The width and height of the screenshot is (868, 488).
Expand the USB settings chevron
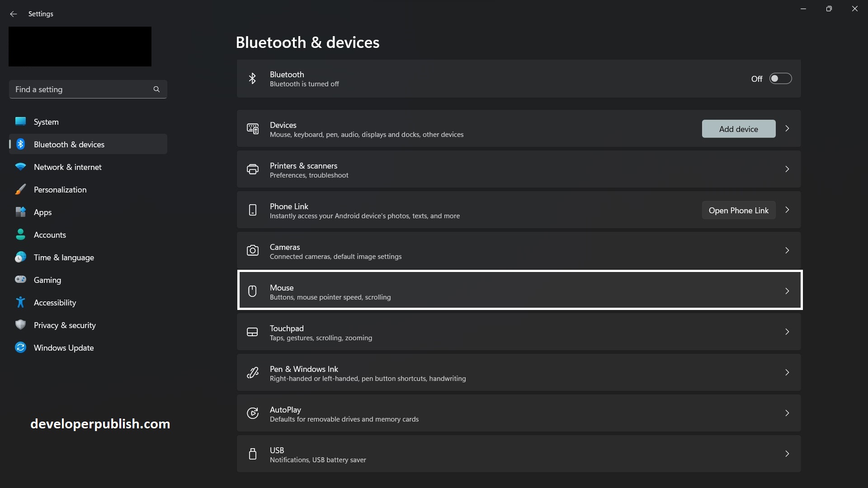click(x=787, y=454)
